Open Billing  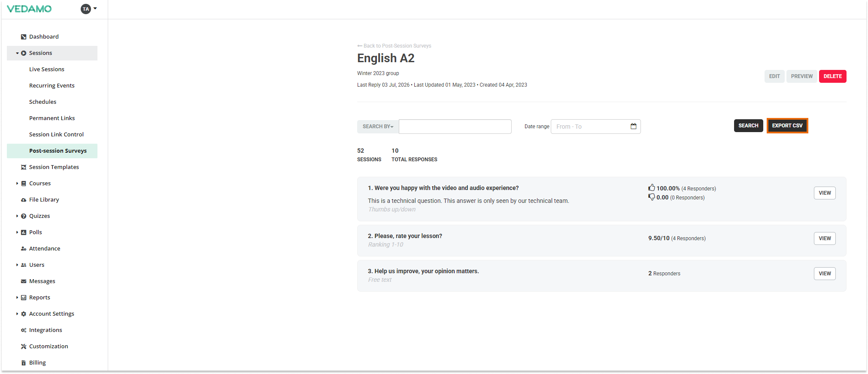[x=37, y=363]
